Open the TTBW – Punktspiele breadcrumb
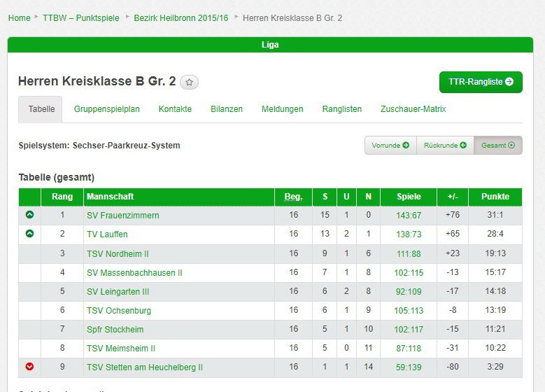 (81, 17)
